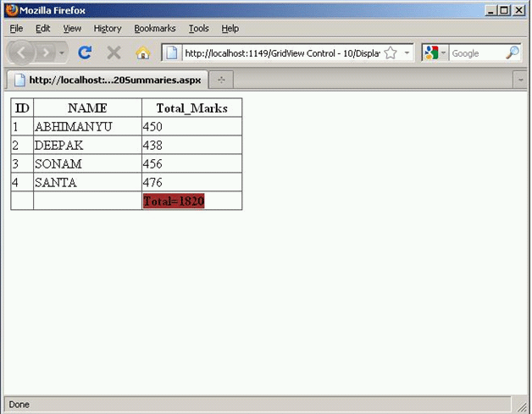Screen dimensions: 532x414
Task: Click the URL address field
Action: coord(282,53)
